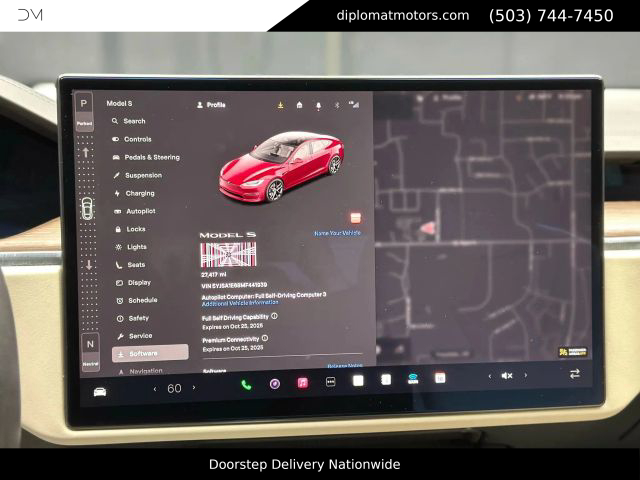Open the Calendar app icon
Screen dimensions: 640x480
[440, 378]
